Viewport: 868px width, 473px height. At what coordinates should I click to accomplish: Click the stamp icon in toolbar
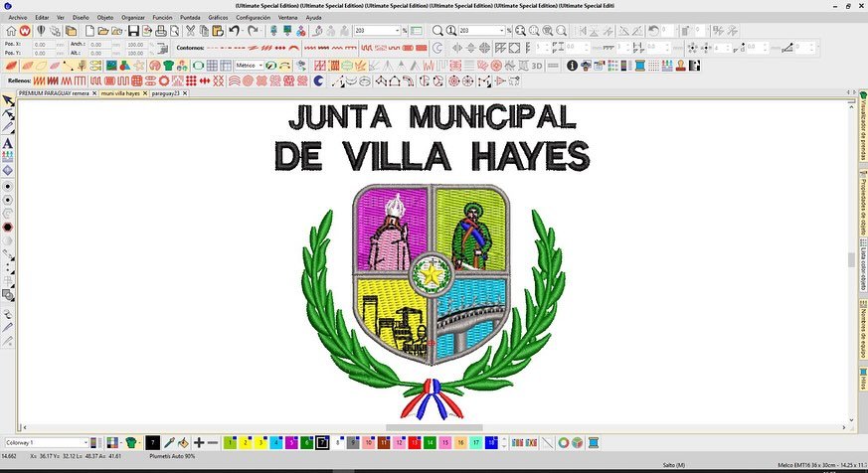(681, 66)
